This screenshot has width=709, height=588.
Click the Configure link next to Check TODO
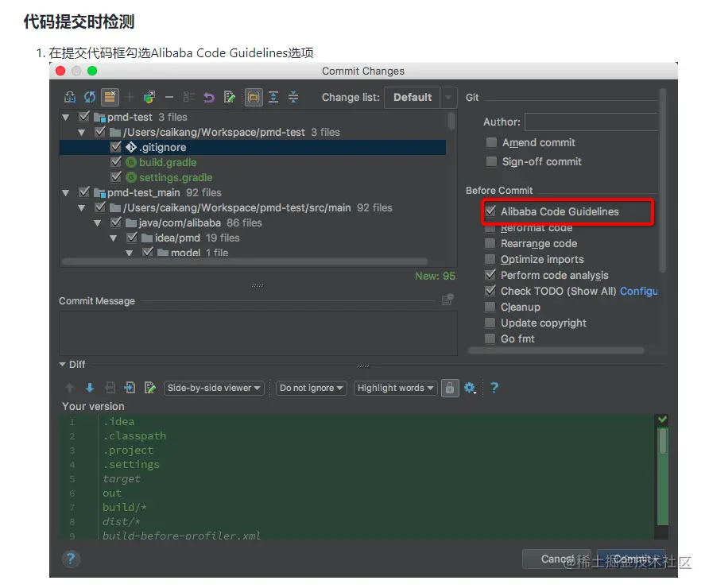point(638,291)
